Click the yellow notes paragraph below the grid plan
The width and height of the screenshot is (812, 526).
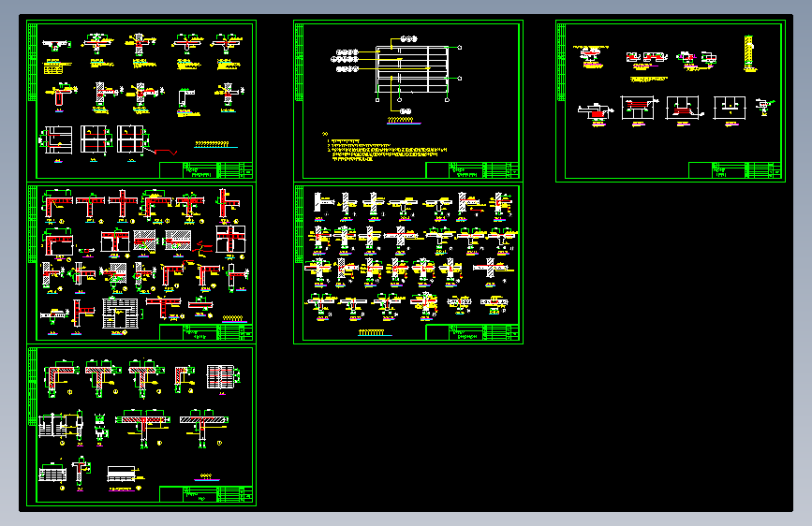(384, 148)
